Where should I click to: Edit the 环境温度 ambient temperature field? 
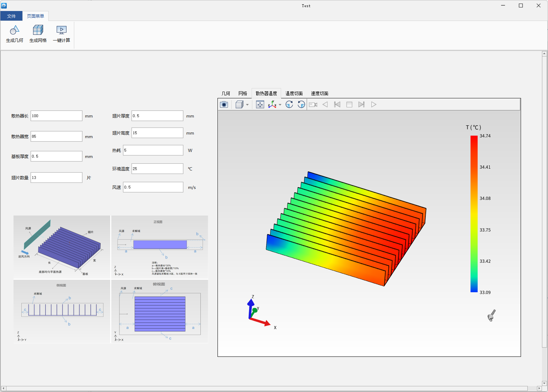(x=157, y=169)
